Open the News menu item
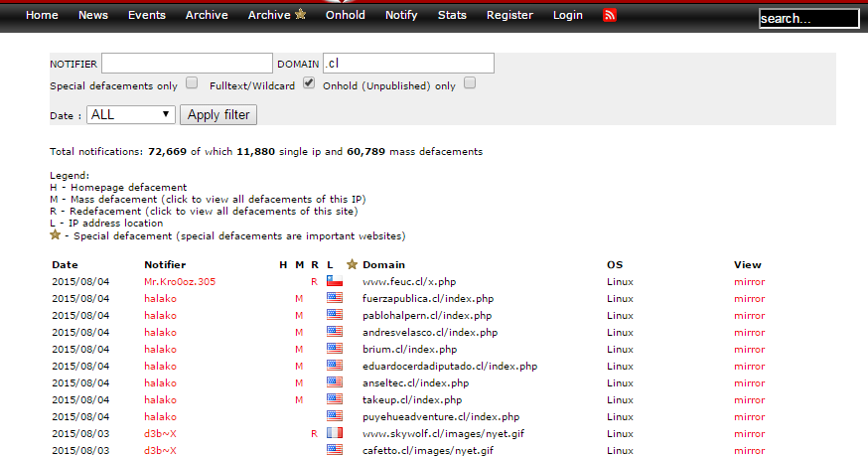This screenshot has width=868, height=456. (x=93, y=15)
